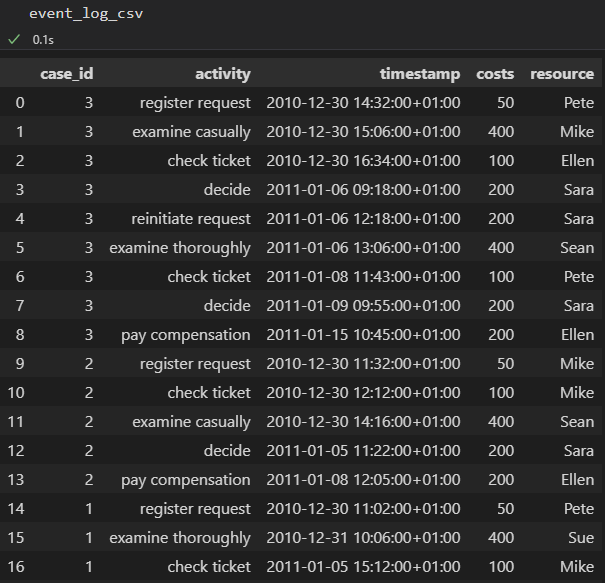Image resolution: width=605 pixels, height=583 pixels.
Task: Click check ticket in row 10
Action: 209,393
